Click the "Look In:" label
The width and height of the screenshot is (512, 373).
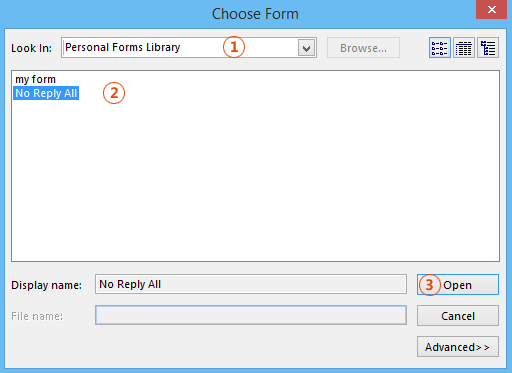(31, 48)
